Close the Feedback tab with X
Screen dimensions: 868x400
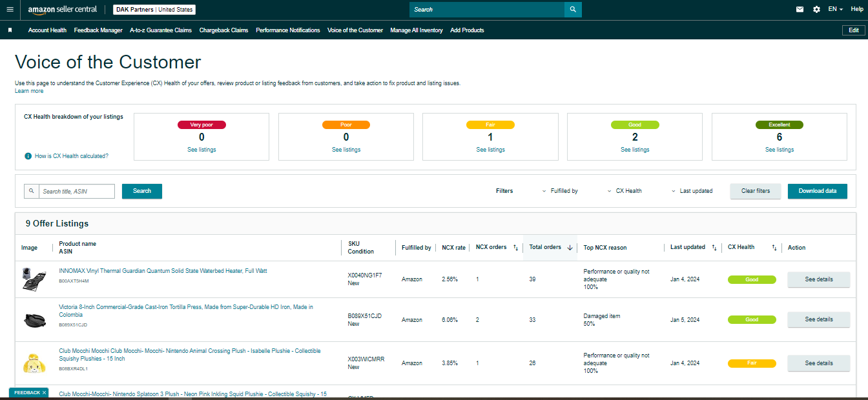pos(45,392)
